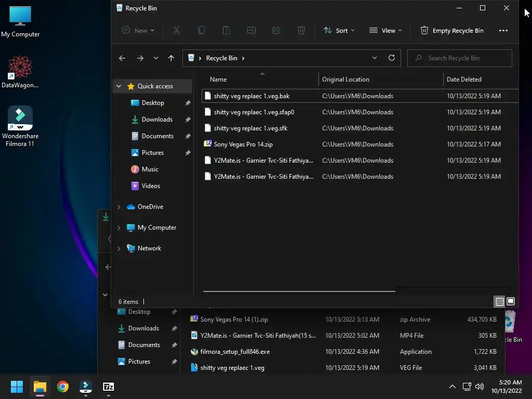
Task: Go forward with the right arrow button
Action: click(x=140, y=58)
